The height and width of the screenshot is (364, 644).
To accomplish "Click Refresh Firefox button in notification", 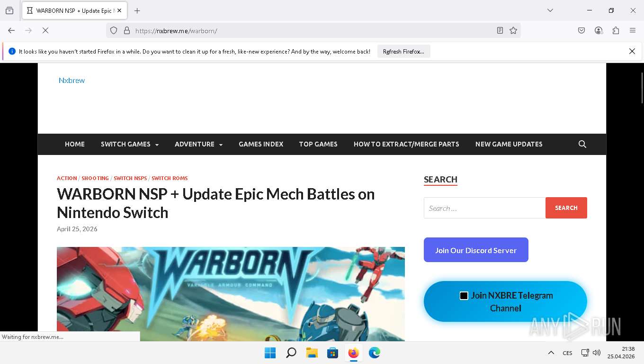I will click(x=403, y=51).
